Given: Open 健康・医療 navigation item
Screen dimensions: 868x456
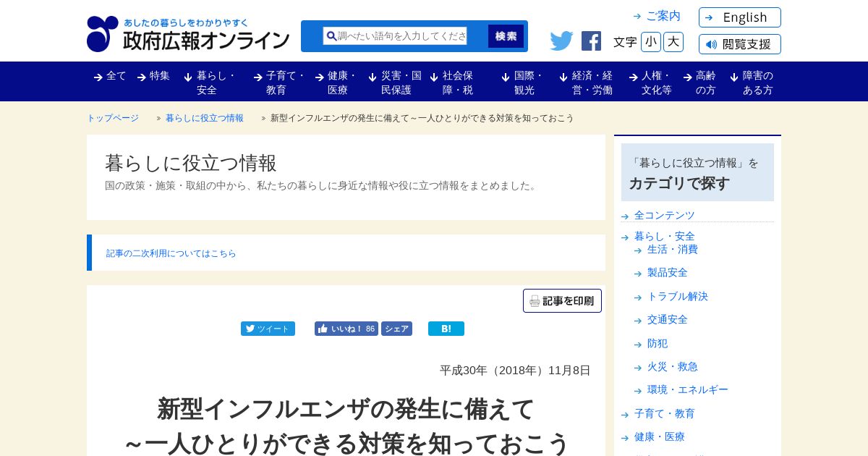Looking at the screenshot, I should [336, 83].
